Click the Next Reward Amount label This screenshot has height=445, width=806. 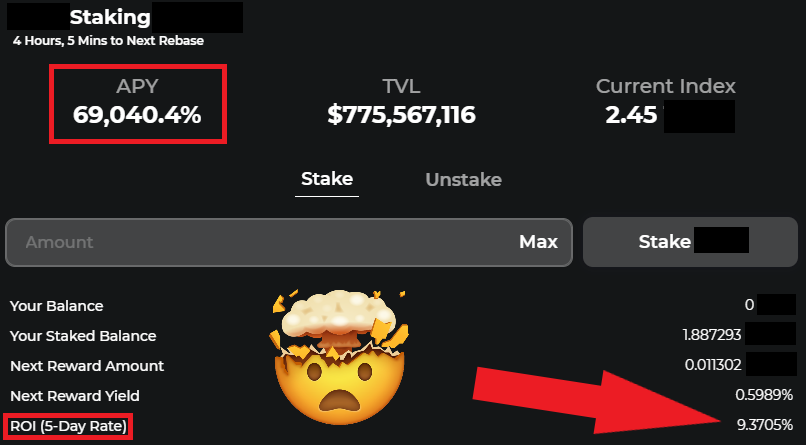coord(87,366)
